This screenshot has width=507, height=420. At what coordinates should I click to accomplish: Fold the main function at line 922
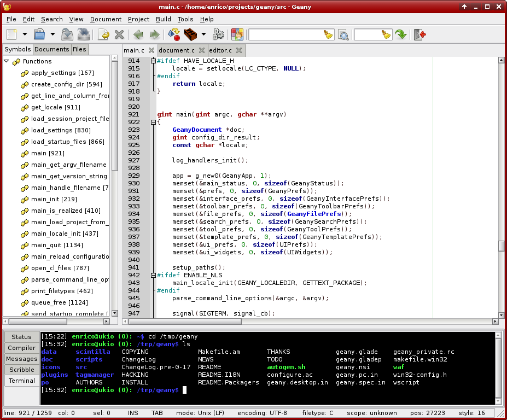click(153, 122)
